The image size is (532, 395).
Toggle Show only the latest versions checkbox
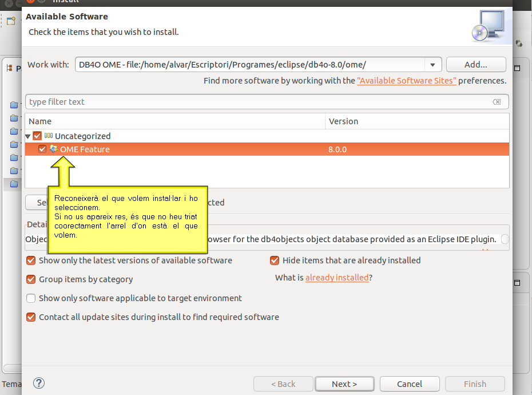click(x=31, y=260)
